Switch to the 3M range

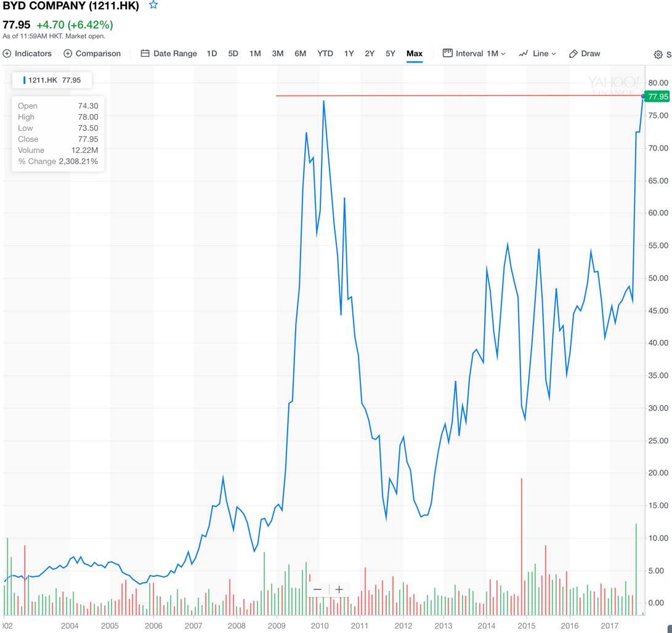pos(278,54)
